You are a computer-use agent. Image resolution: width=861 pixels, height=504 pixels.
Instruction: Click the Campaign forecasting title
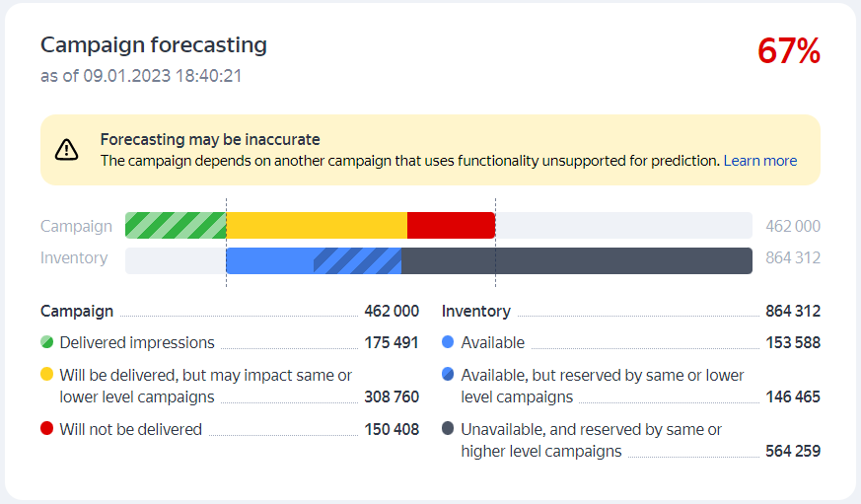pos(154,45)
